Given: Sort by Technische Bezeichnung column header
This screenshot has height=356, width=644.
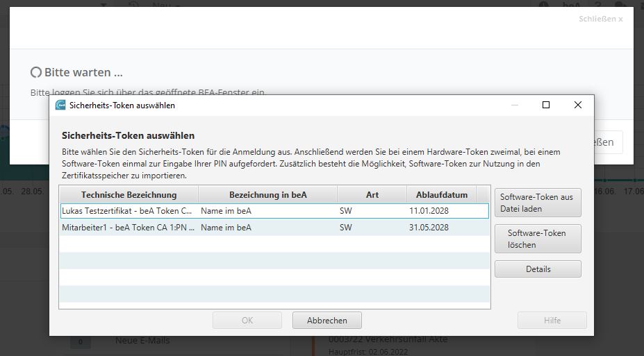Looking at the screenshot, I should pos(129,194).
